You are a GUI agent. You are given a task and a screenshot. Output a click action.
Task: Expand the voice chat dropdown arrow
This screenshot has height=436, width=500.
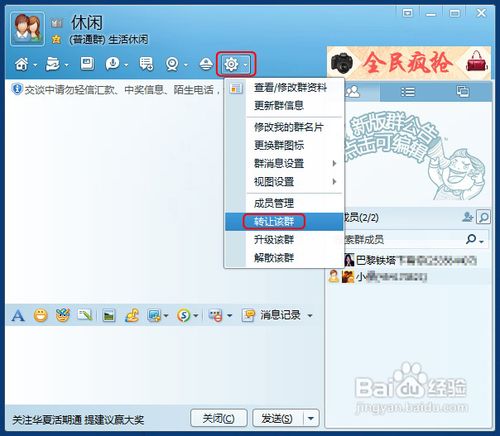[126, 65]
